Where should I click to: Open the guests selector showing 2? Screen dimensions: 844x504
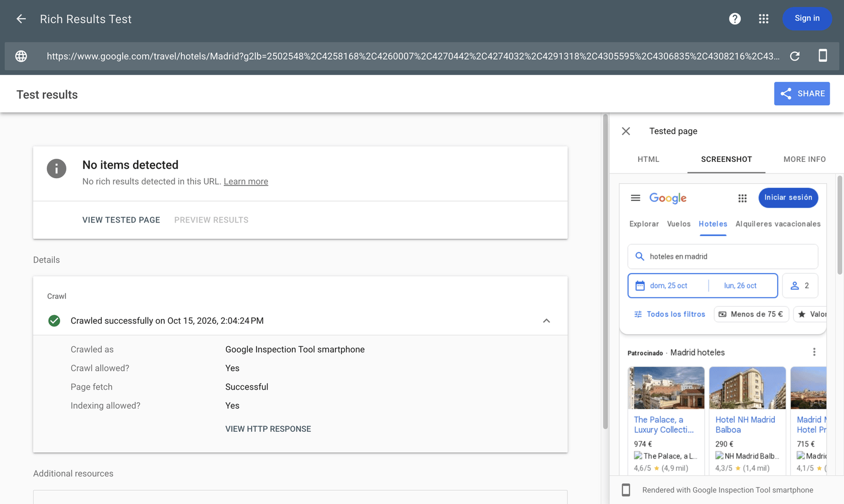(800, 286)
